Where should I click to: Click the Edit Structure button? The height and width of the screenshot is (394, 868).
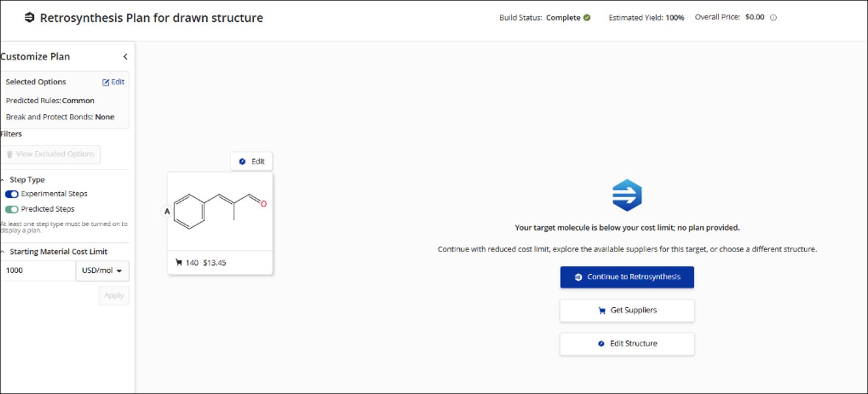pyautogui.click(x=627, y=344)
